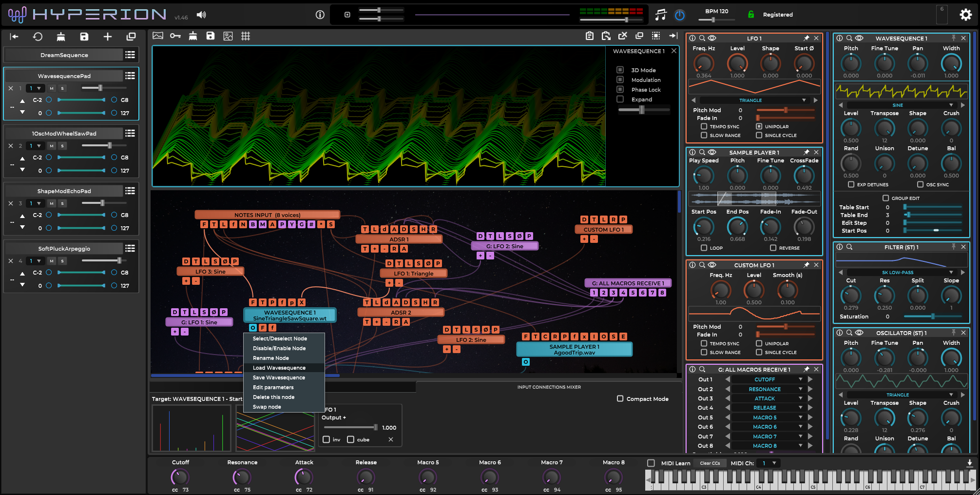
Task: Click magnifier icon in LFO 1 panel
Action: click(702, 38)
